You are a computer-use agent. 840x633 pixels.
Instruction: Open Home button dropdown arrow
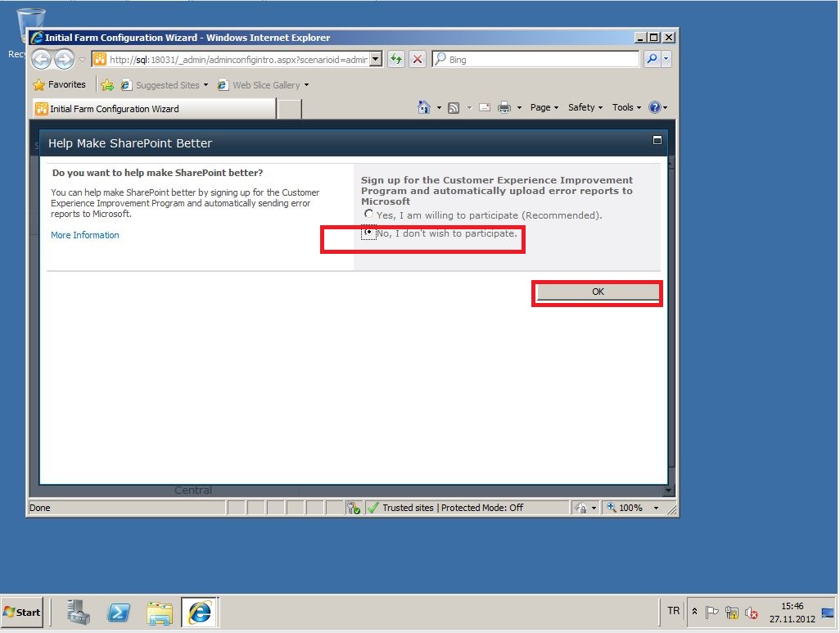[x=439, y=108]
